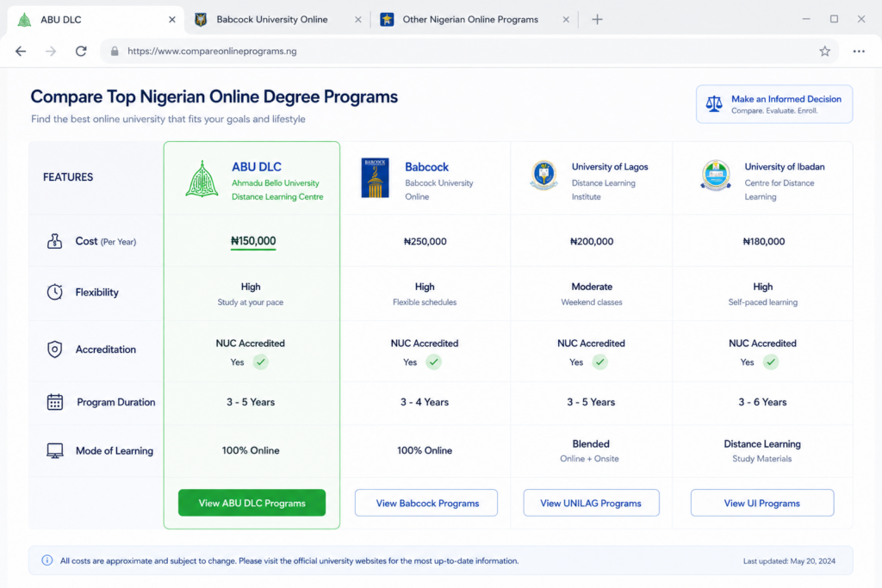Click ABU DLC accreditation green checkmark
882x588 pixels.
point(260,362)
